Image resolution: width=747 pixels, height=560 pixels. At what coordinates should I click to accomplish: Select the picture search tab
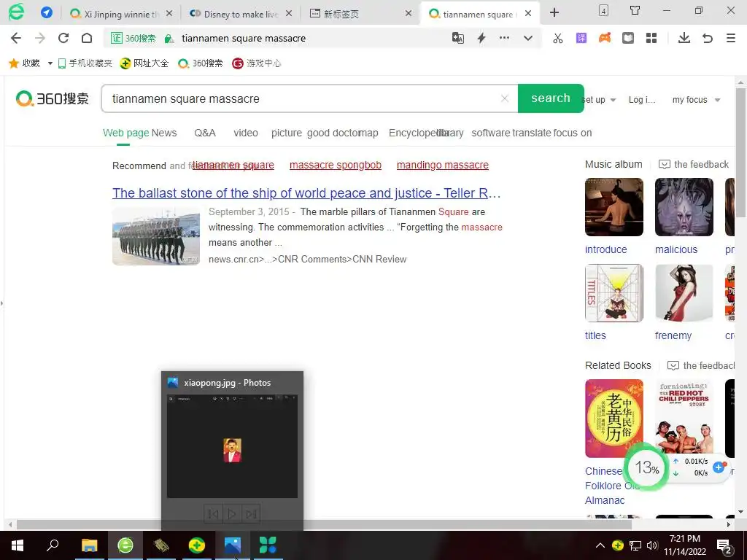[x=286, y=133]
